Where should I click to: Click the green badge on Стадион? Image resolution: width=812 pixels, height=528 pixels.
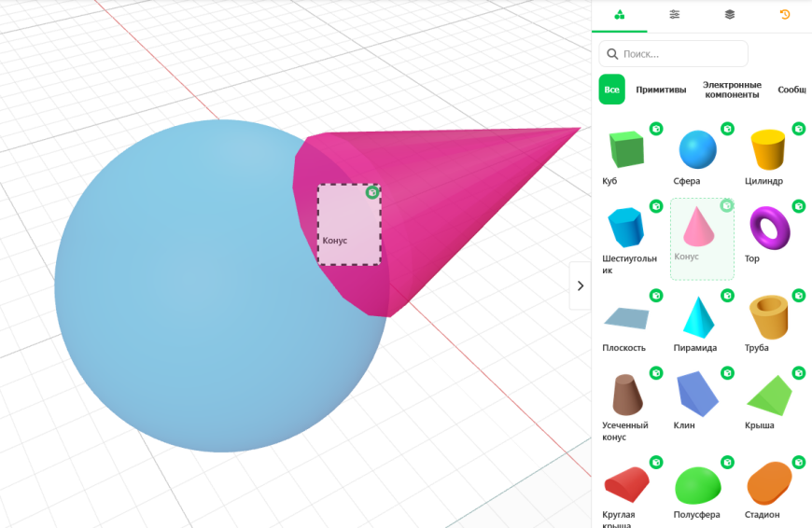pyautogui.click(x=799, y=463)
